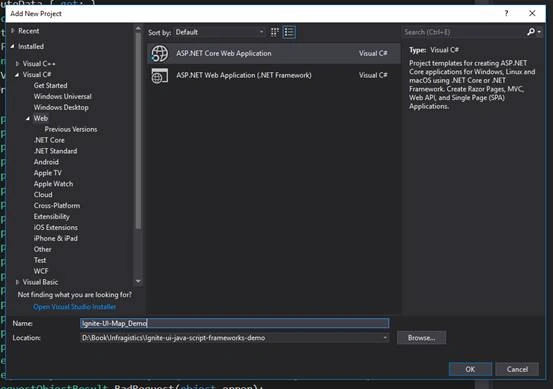Screen dimensions: 553x389
Task: Select Previous Versions under Web
Action: pyautogui.click(x=71, y=129)
